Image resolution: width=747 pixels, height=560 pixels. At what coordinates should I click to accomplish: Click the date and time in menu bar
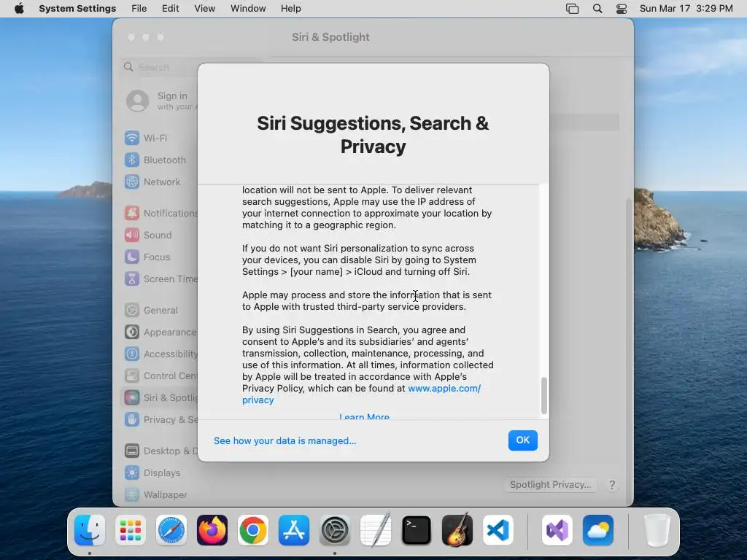click(x=686, y=9)
